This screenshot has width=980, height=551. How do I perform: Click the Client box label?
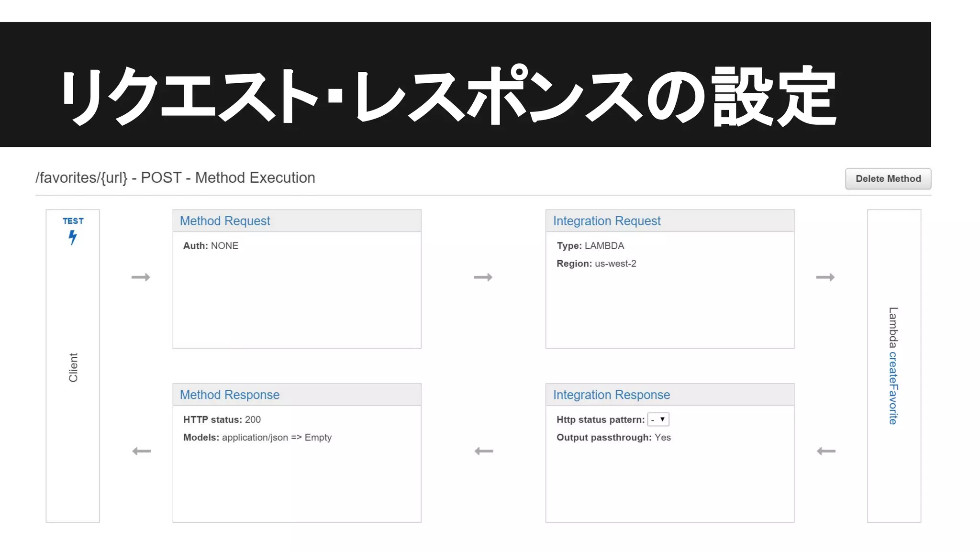tap(73, 367)
